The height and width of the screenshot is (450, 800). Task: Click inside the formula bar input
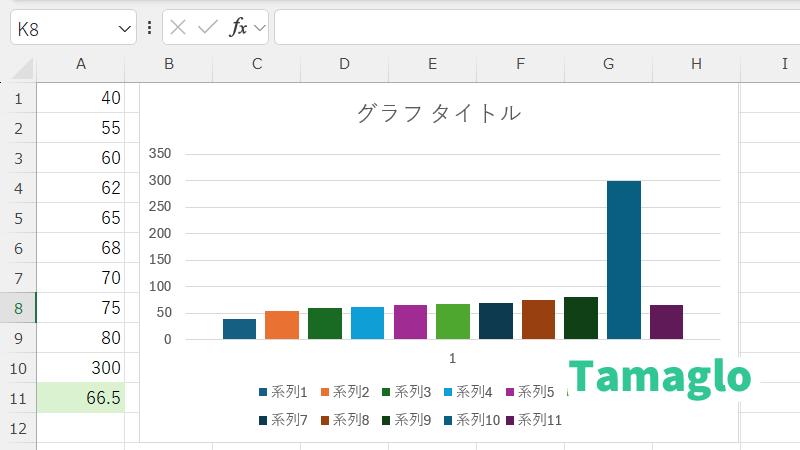point(530,28)
